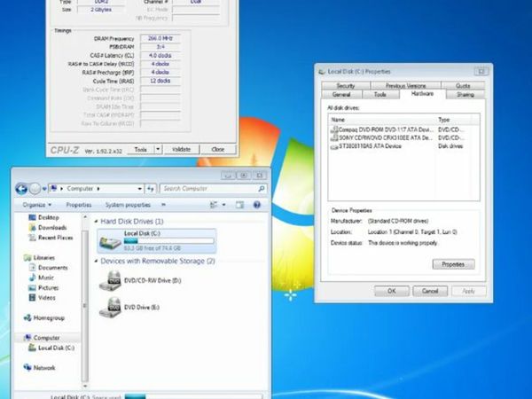Click the CAS# Latency value field
This screenshot has width=532, height=399.
160,56
